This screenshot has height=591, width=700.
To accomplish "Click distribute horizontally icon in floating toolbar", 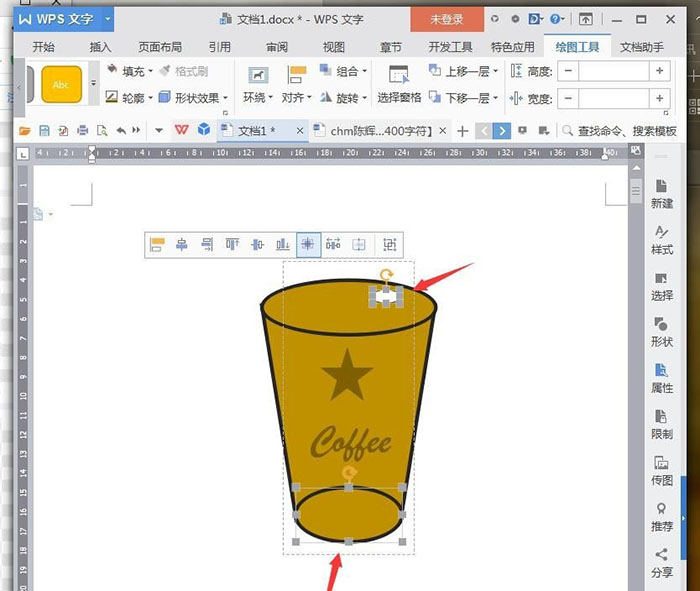I will pyautogui.click(x=333, y=244).
